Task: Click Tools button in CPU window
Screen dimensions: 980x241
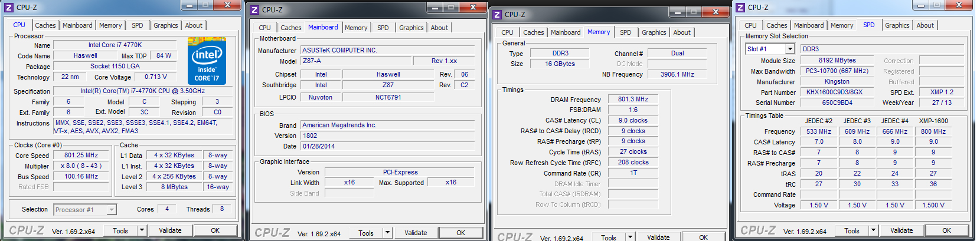Action: (121, 230)
